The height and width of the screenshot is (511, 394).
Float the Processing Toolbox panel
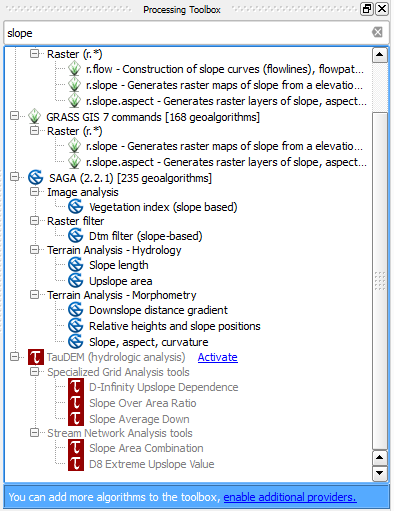pos(367,9)
